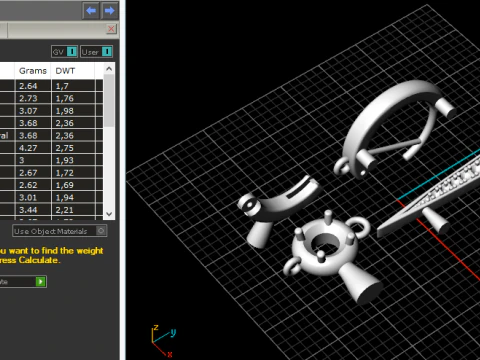The image size is (480, 360).
Task: Select the 2,21 DWT cell
Action: [73, 210]
